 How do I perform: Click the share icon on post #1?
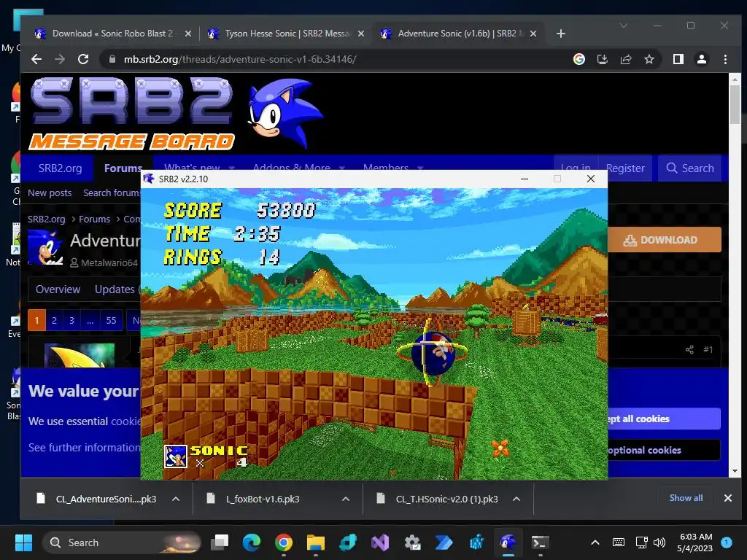tap(689, 349)
